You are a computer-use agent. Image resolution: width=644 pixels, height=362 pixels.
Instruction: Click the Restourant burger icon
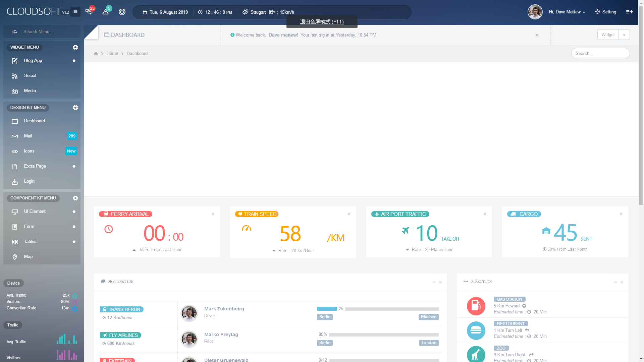[476, 330]
